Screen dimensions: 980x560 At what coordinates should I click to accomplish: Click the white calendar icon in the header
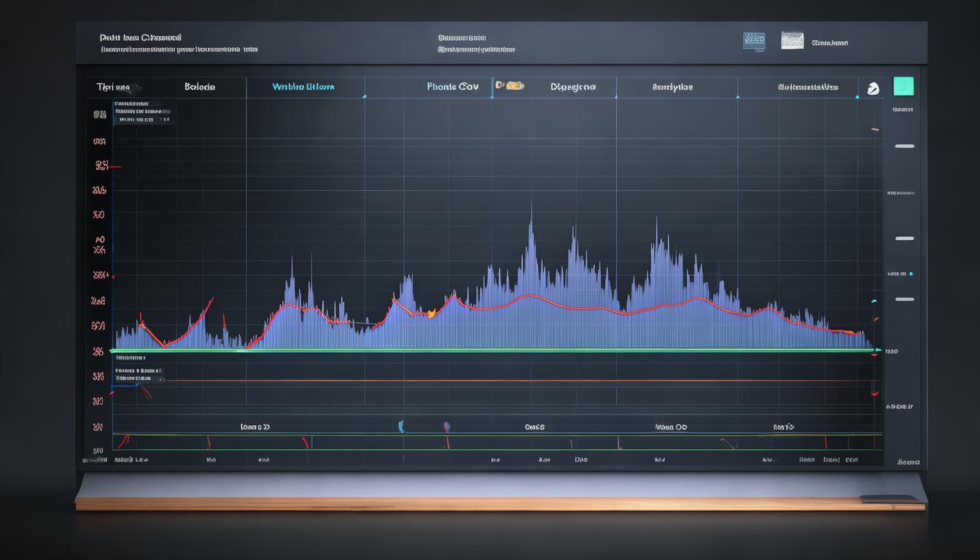792,40
